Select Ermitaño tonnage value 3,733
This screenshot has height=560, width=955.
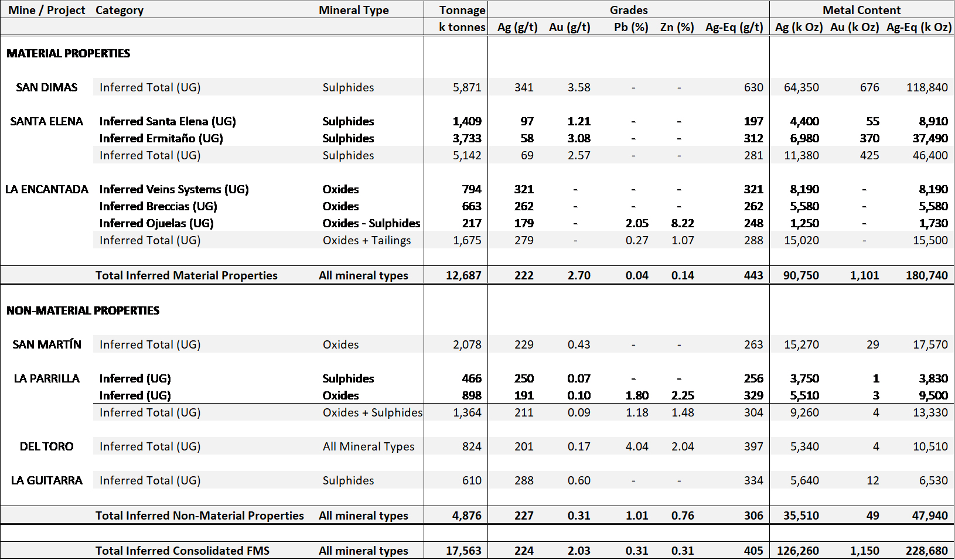tap(467, 138)
